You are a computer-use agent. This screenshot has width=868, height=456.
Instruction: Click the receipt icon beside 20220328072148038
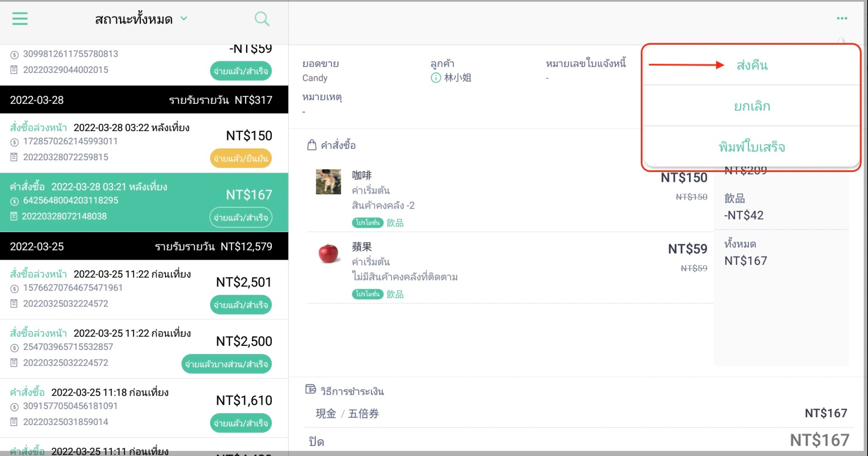[14, 216]
